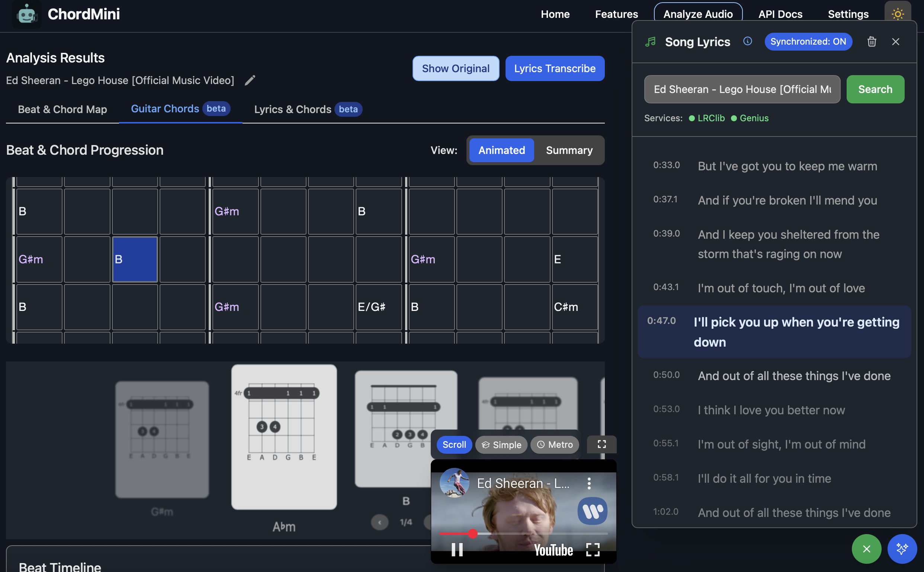This screenshot has width=924, height=572.
Task: Toggle the Metro metronome
Action: tap(555, 444)
